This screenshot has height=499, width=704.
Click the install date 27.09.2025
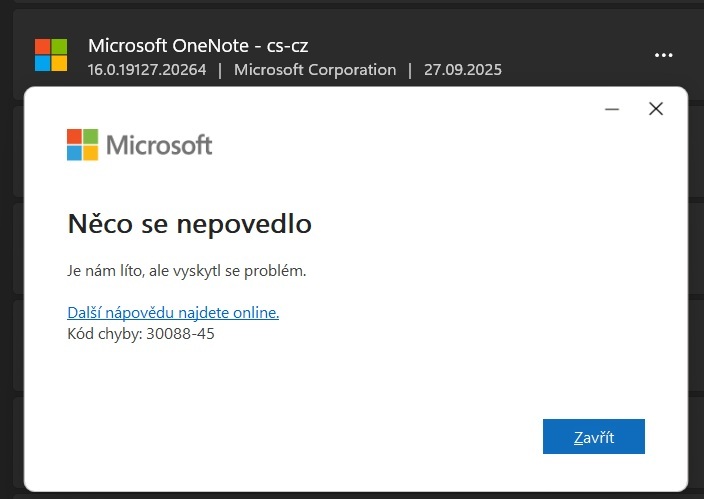click(463, 70)
